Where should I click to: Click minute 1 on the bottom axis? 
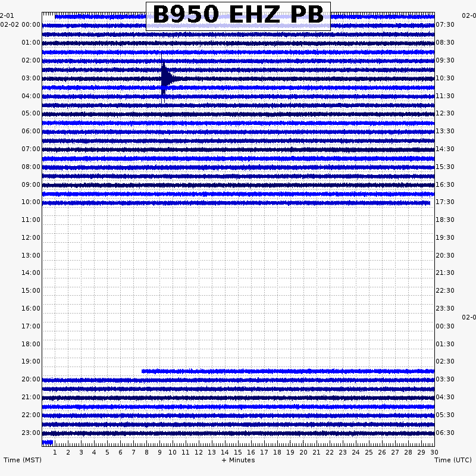tap(55, 452)
